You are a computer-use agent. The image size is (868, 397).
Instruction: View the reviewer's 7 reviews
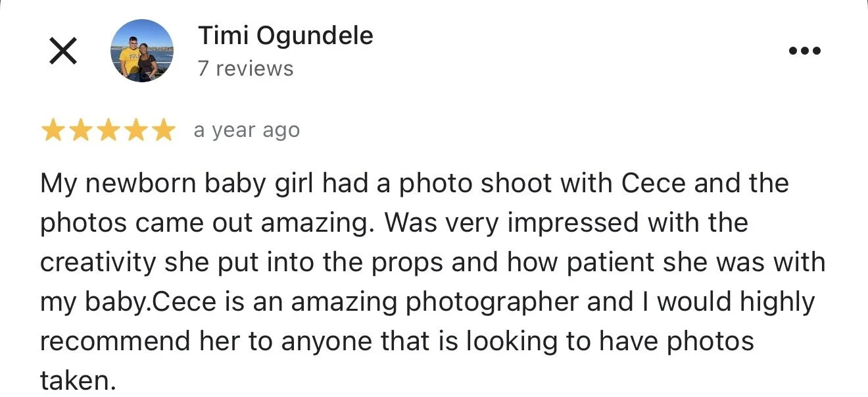pos(246,68)
